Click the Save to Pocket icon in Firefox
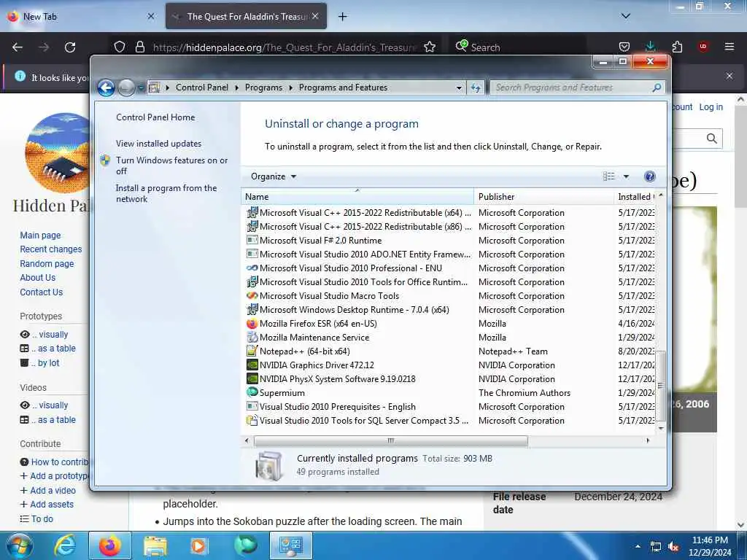Screen dimensions: 747x560 (624, 47)
